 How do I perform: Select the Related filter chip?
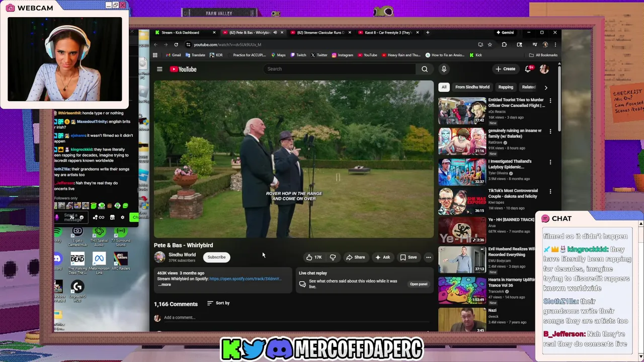(x=528, y=87)
